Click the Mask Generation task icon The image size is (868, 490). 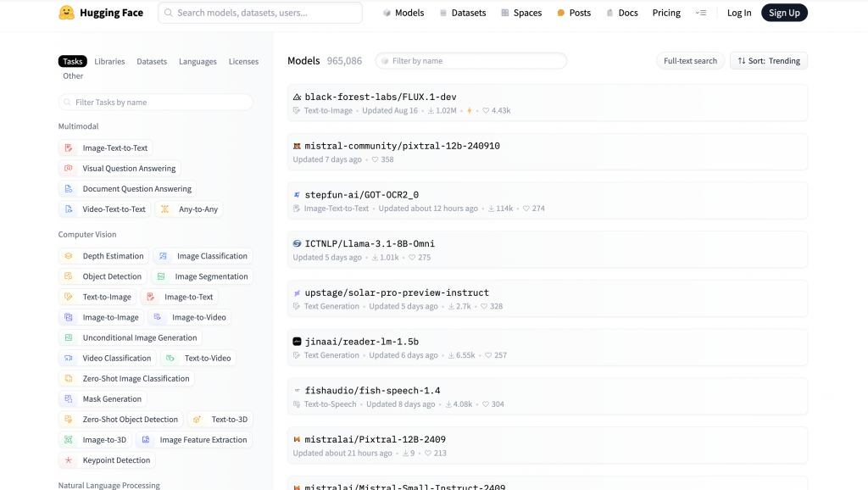tap(69, 398)
